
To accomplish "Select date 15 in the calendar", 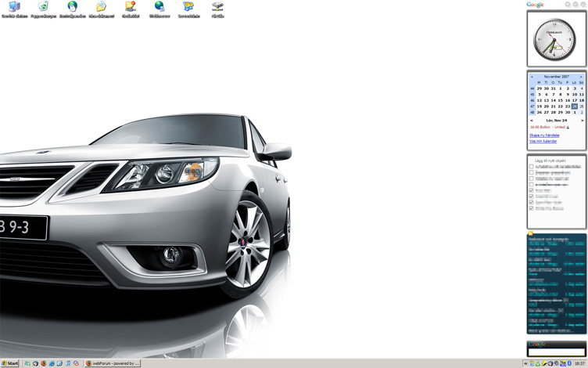I will 561,100.
